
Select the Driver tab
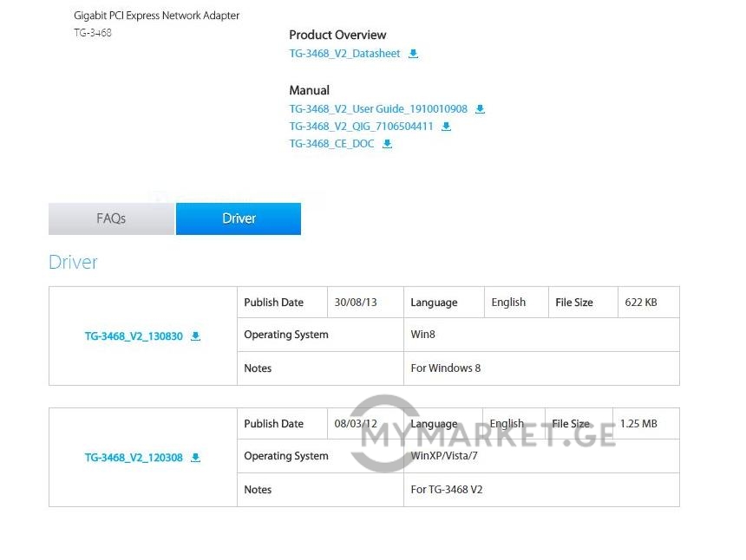click(x=239, y=218)
